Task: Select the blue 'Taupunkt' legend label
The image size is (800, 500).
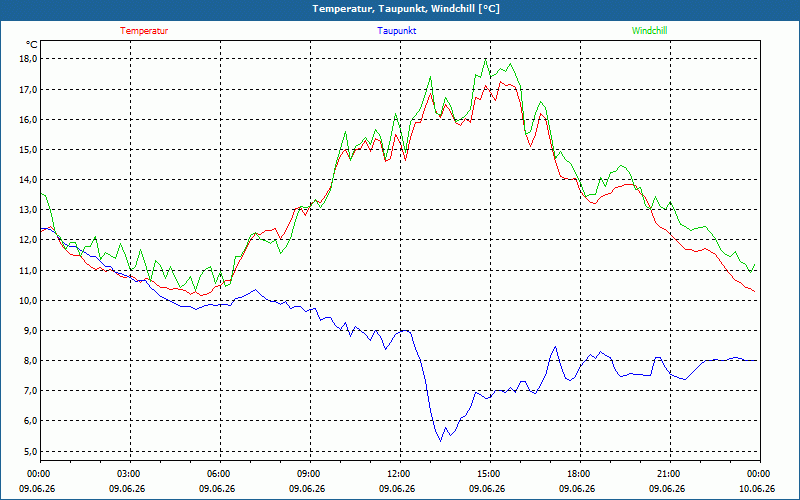Action: click(396, 31)
